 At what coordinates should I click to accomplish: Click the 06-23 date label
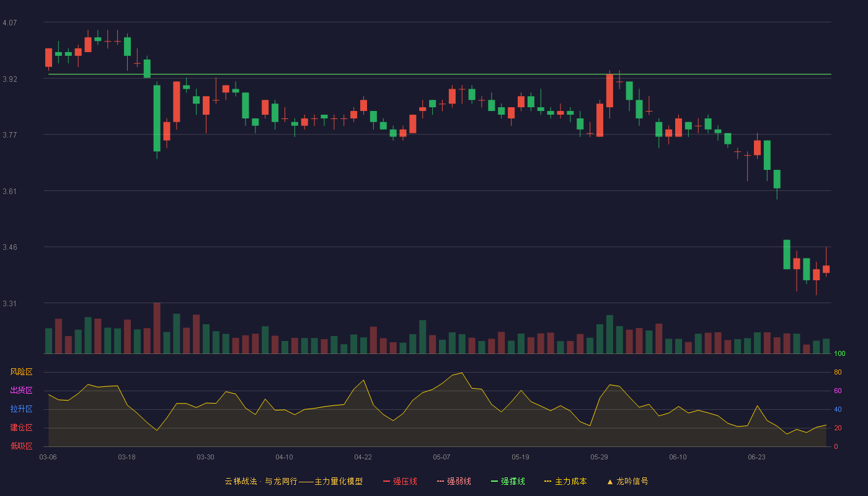pyautogui.click(x=756, y=457)
